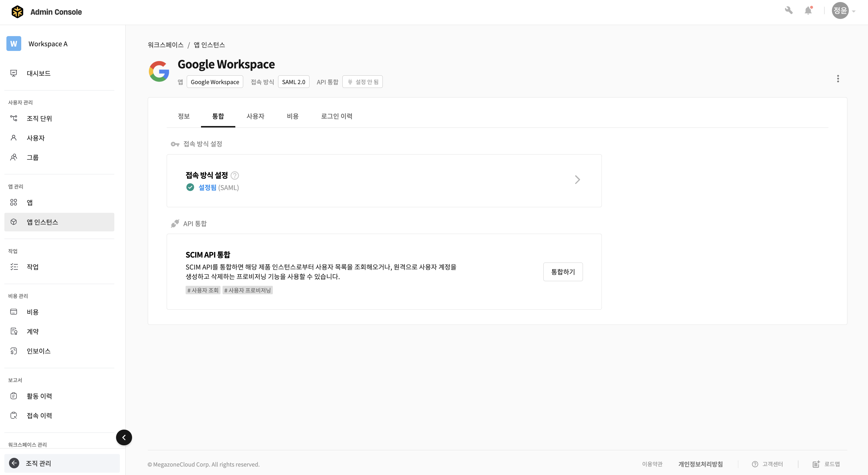This screenshot has width=868, height=475.
Task: Switch to the 로그인 이력 tab
Action: point(336,116)
